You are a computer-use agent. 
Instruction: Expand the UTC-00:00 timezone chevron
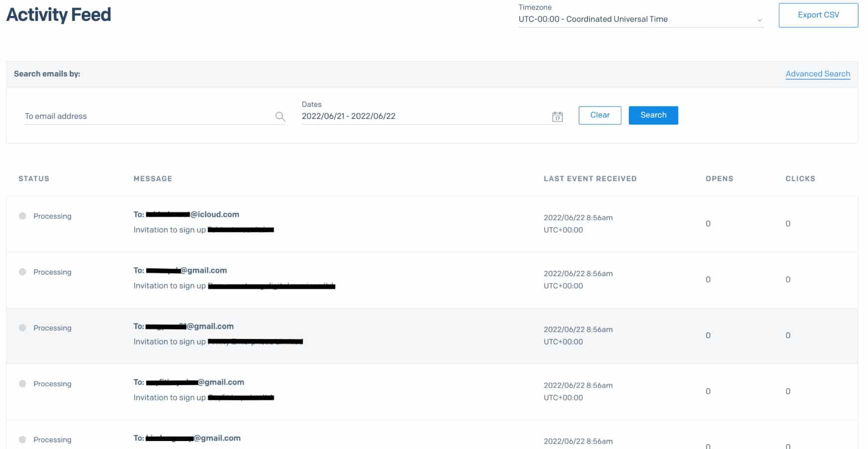click(759, 20)
